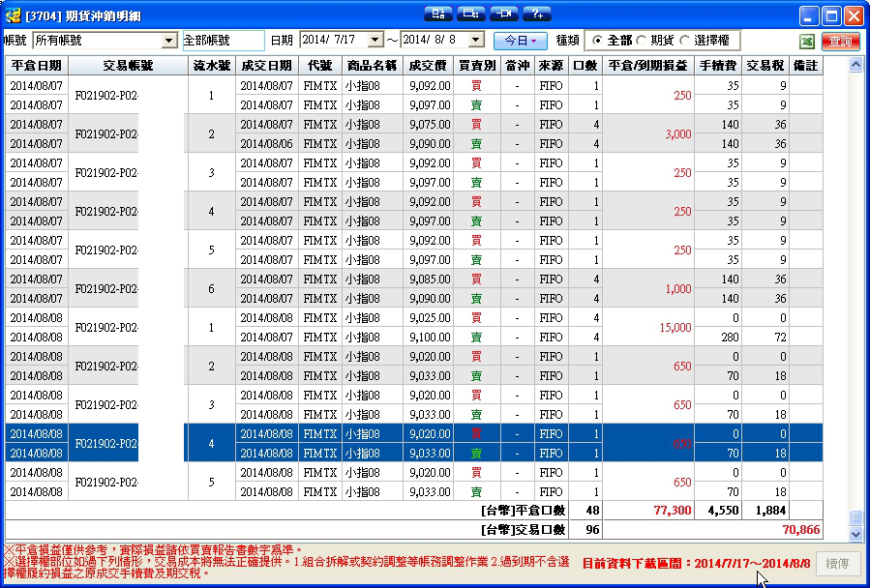
Task: Open the end date 2014/8/8 dropdown arrow
Action: 476,40
